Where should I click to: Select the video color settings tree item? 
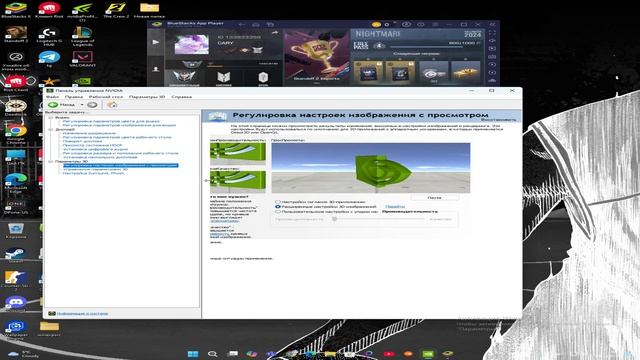click(x=111, y=121)
